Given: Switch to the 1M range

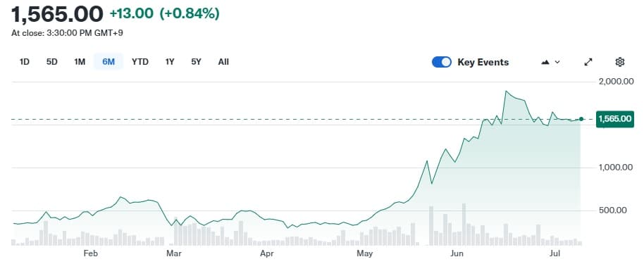Looking at the screenshot, I should (x=80, y=62).
